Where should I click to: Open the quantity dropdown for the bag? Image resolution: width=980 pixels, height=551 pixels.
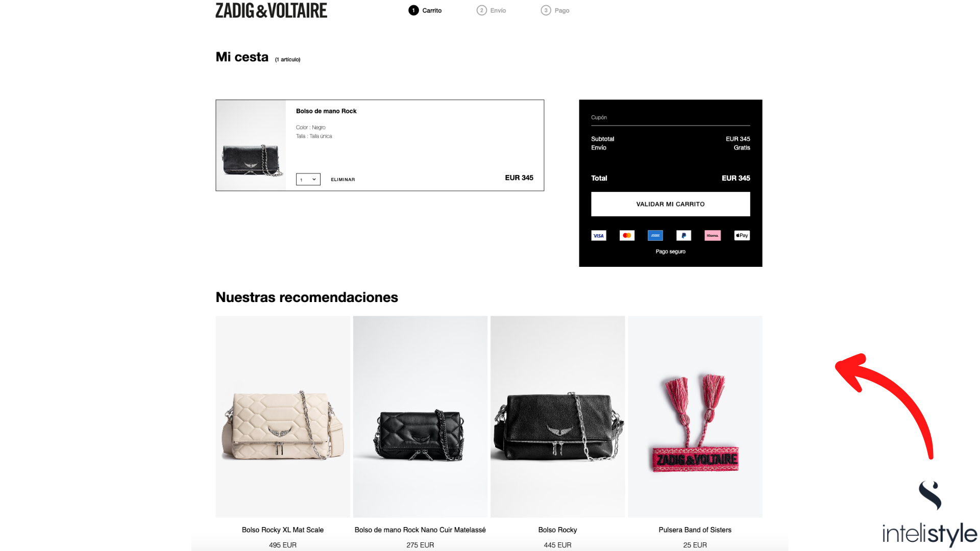coord(308,180)
